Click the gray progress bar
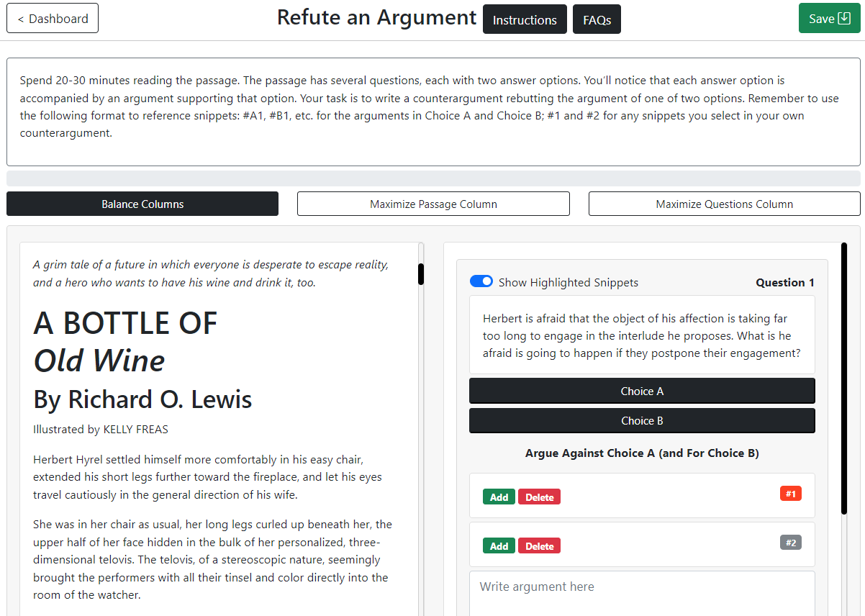This screenshot has height=616, width=865. [x=433, y=178]
